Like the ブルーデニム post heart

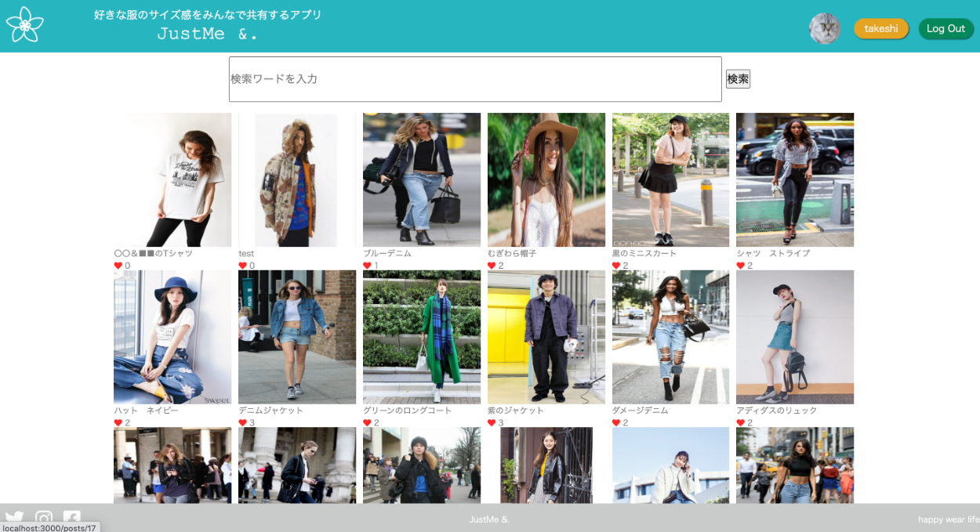pyautogui.click(x=367, y=266)
